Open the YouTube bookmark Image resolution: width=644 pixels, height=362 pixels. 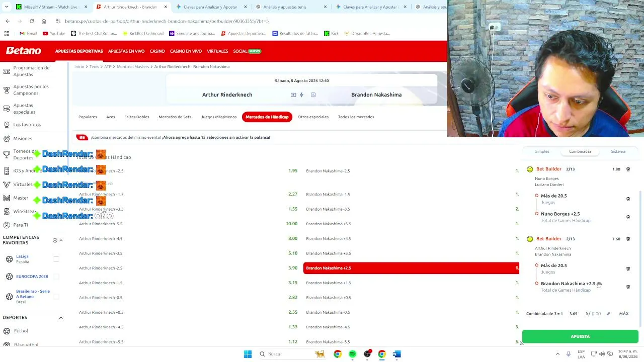pos(54,33)
